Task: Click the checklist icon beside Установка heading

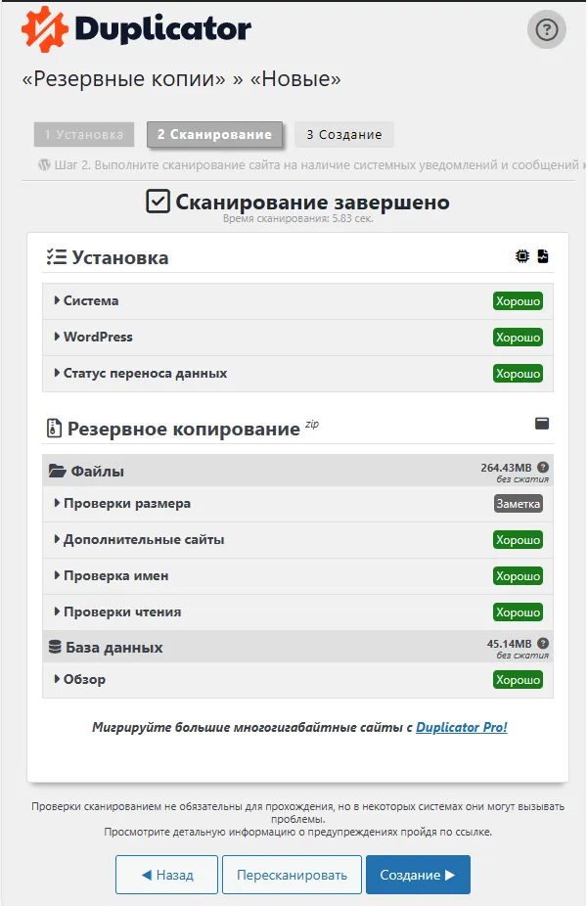Action: tap(57, 257)
